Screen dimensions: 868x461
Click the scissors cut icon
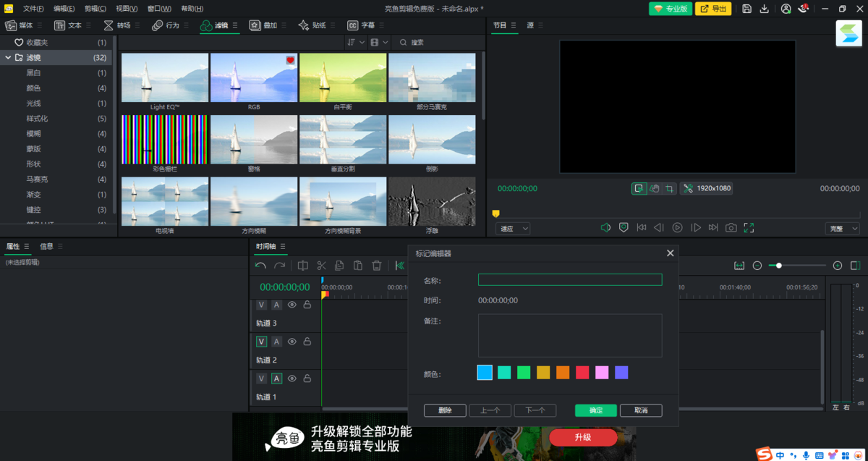pyautogui.click(x=322, y=266)
